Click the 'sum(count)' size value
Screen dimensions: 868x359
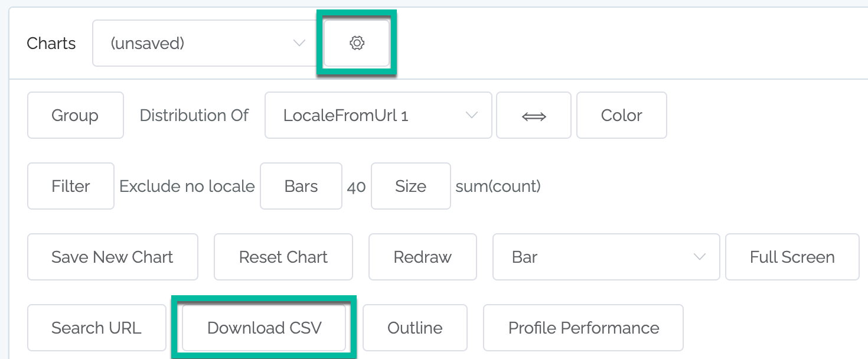point(498,186)
